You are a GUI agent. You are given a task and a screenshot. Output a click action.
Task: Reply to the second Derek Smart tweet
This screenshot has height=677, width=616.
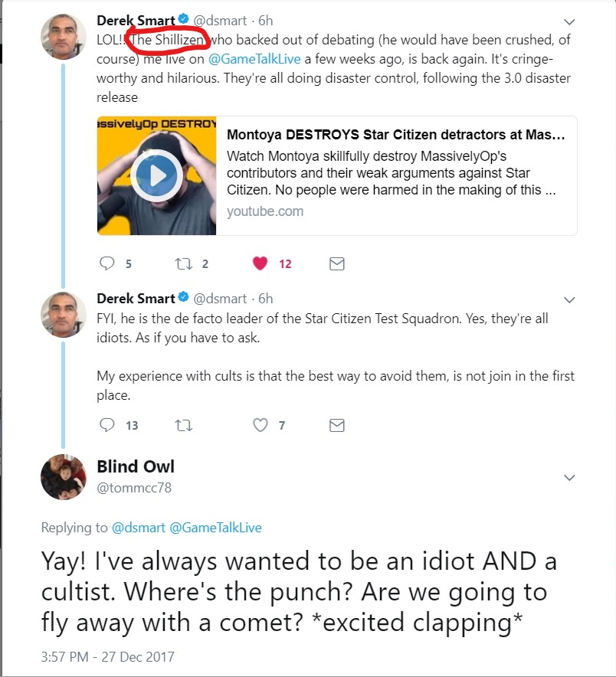[107, 424]
